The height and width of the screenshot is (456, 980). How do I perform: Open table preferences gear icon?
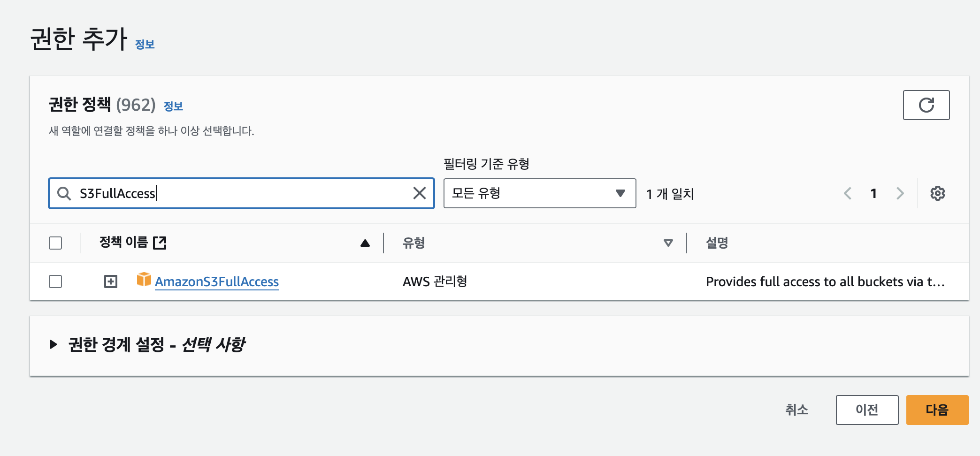(937, 193)
